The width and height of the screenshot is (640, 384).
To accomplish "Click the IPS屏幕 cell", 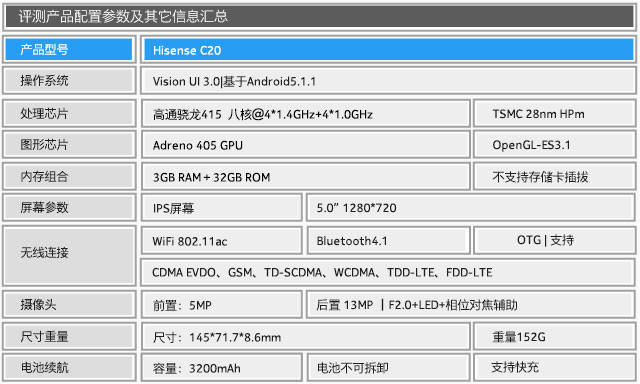I will (222, 208).
